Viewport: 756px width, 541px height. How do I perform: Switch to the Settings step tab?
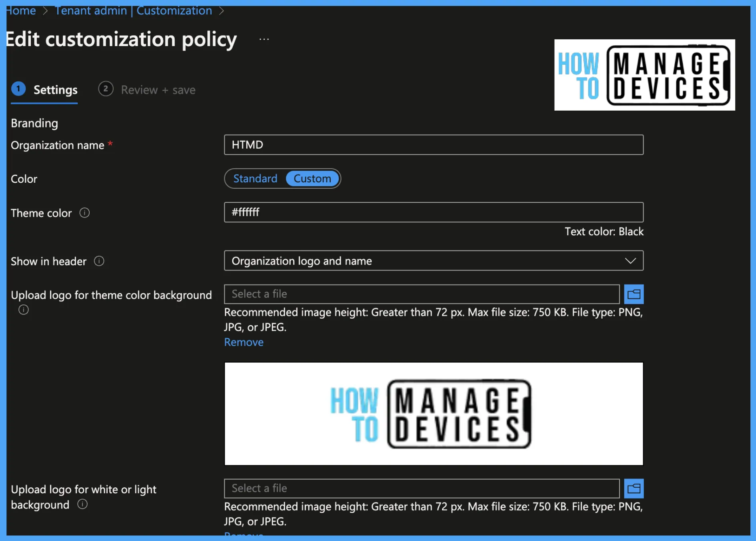pos(44,90)
